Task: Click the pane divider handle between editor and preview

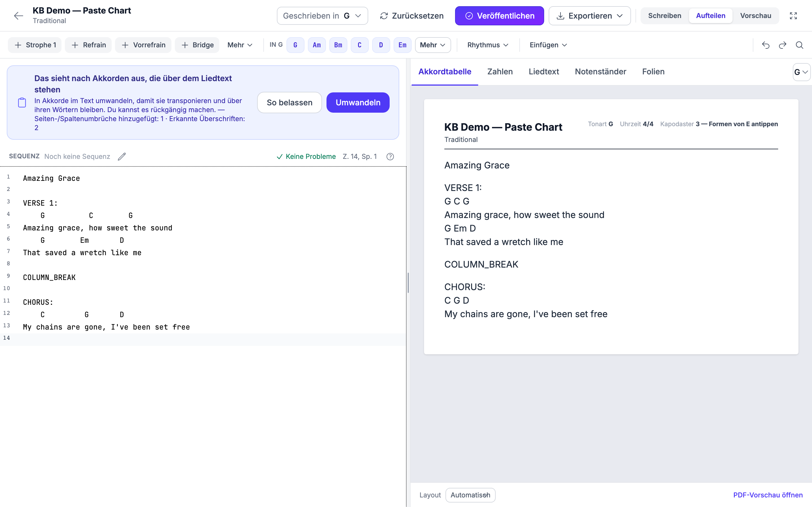Action: tap(408, 283)
